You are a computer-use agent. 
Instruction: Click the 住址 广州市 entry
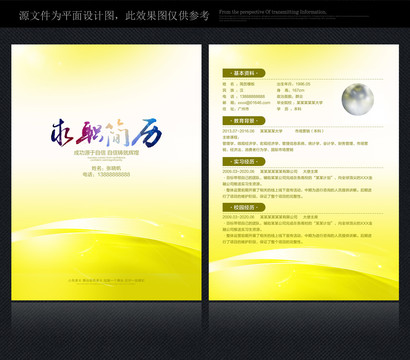coord(236,109)
